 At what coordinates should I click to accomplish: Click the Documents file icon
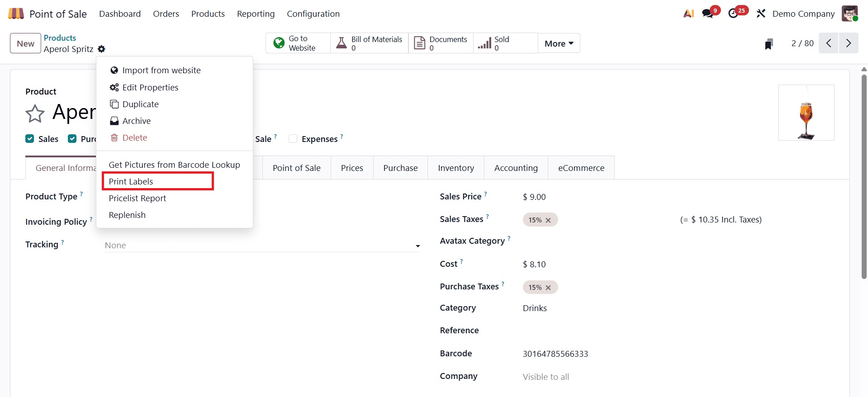(x=420, y=43)
